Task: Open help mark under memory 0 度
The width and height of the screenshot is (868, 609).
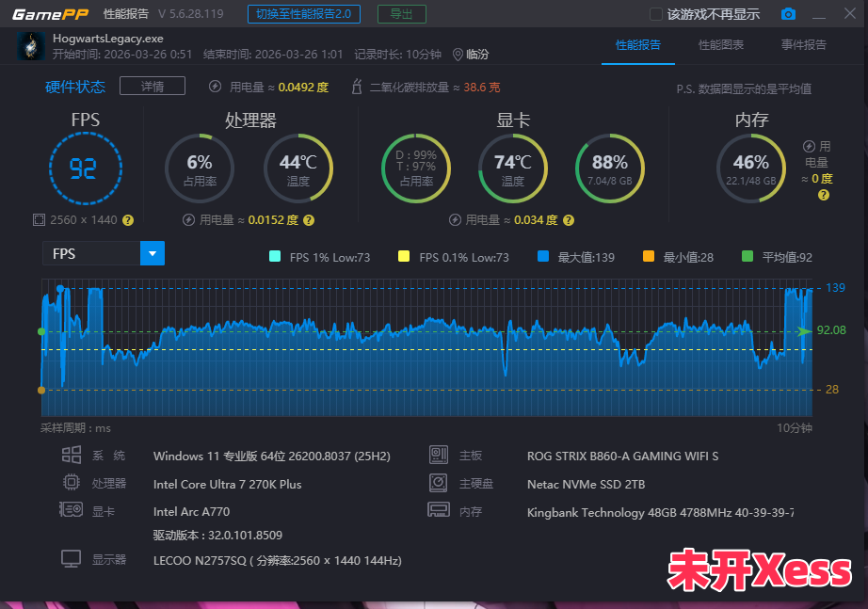Action: [824, 195]
